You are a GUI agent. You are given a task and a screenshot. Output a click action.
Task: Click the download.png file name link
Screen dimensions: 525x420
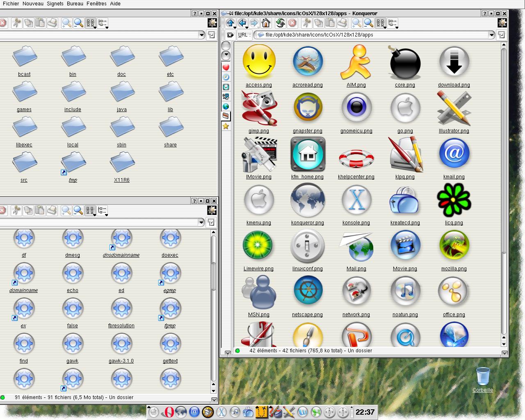coord(454,85)
